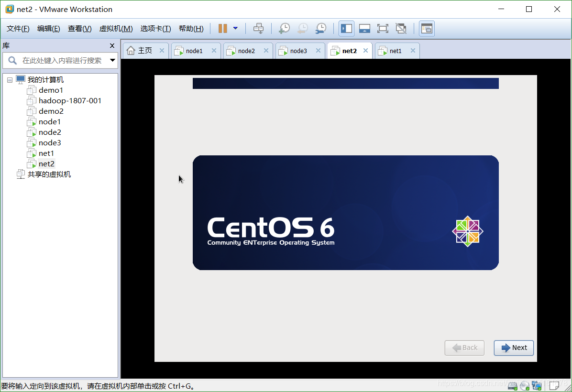
Task: Click the network adapter status bar icon
Action: point(537,385)
